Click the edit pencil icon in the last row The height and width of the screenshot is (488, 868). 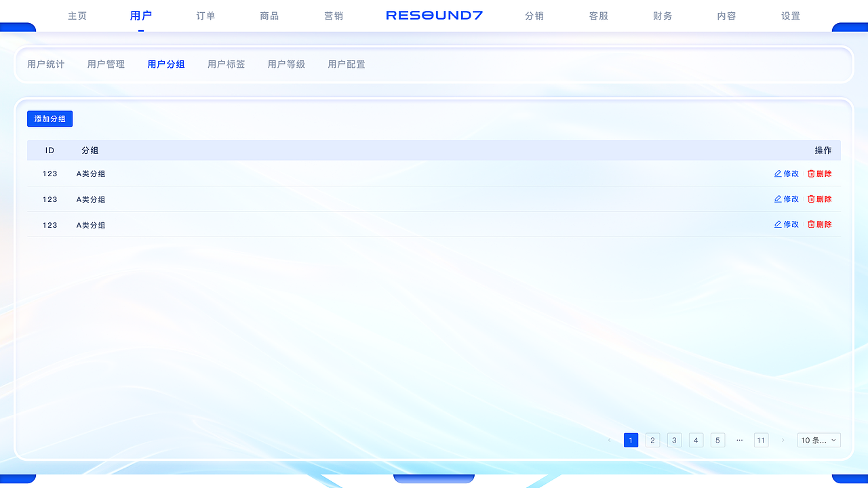[777, 224]
